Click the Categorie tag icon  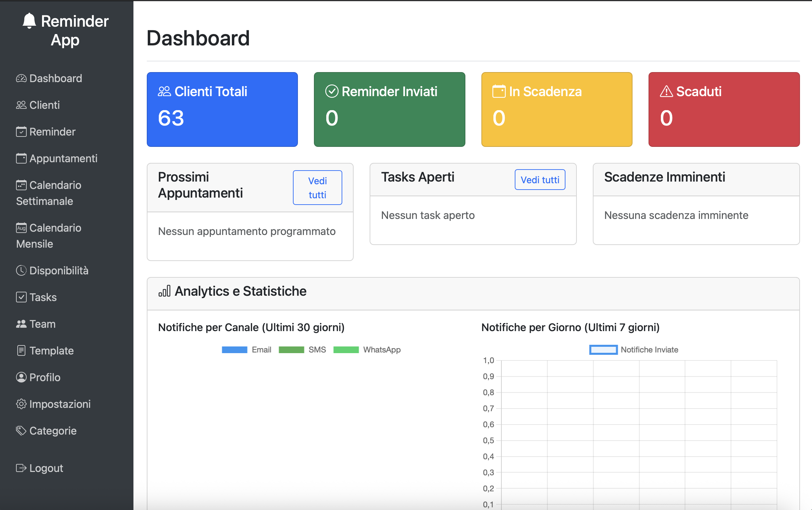21,431
